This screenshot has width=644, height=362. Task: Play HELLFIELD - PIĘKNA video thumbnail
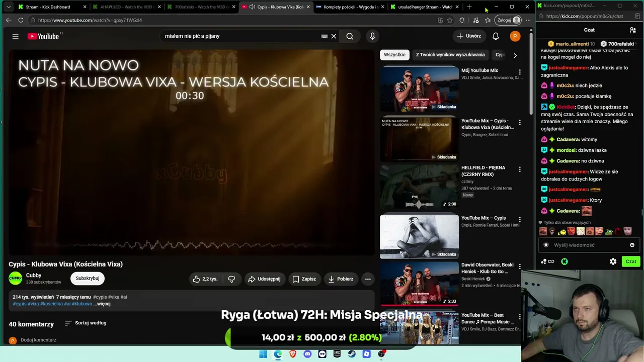419,186
